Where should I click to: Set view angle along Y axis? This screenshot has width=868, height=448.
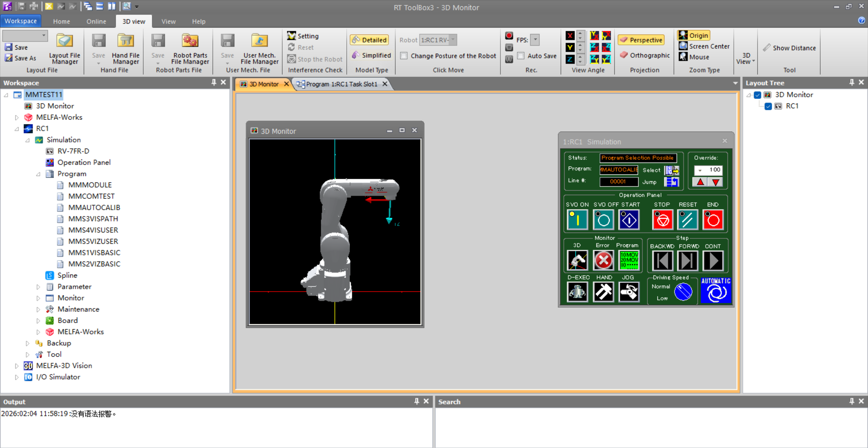(571, 47)
